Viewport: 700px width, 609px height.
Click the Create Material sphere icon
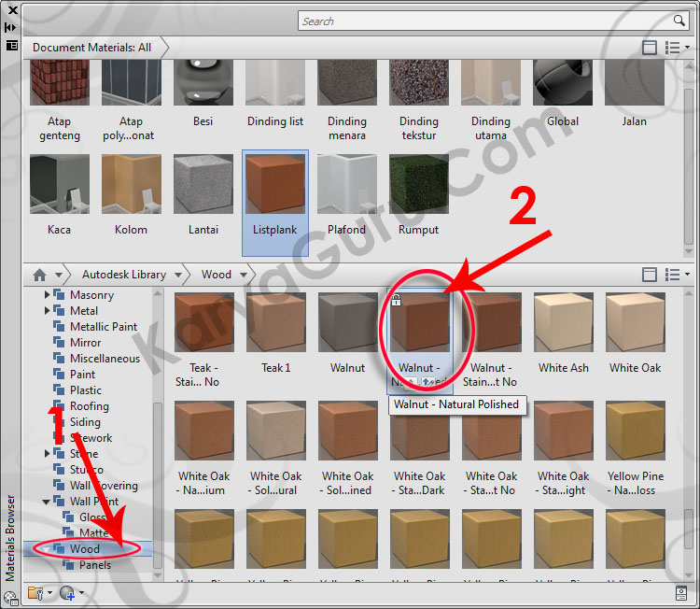click(66, 592)
